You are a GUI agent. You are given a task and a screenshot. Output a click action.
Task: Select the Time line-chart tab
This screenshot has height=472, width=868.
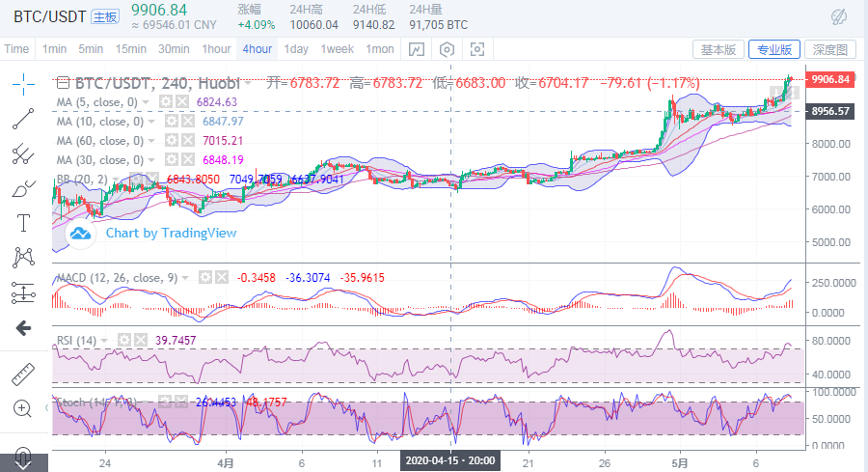pos(16,49)
